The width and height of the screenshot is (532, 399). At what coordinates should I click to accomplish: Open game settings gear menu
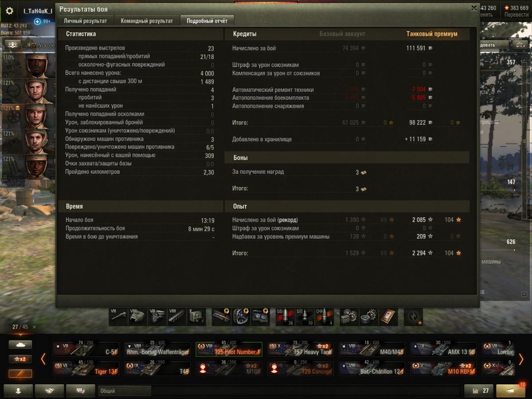click(9, 11)
